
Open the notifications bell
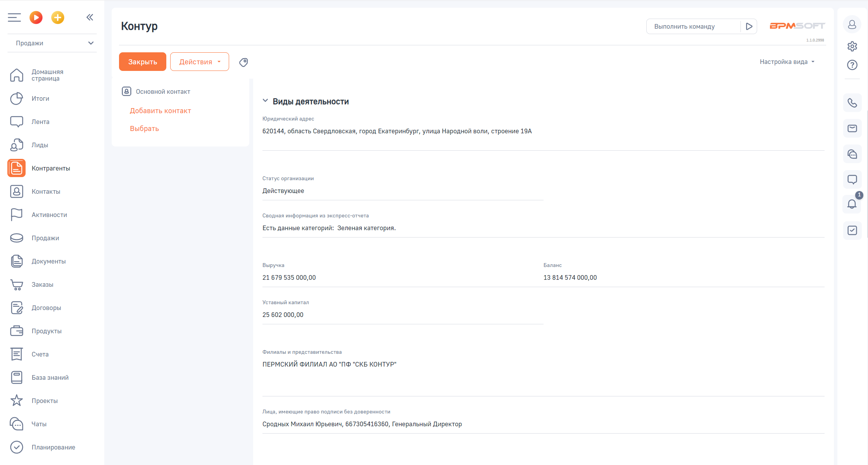pyautogui.click(x=852, y=204)
